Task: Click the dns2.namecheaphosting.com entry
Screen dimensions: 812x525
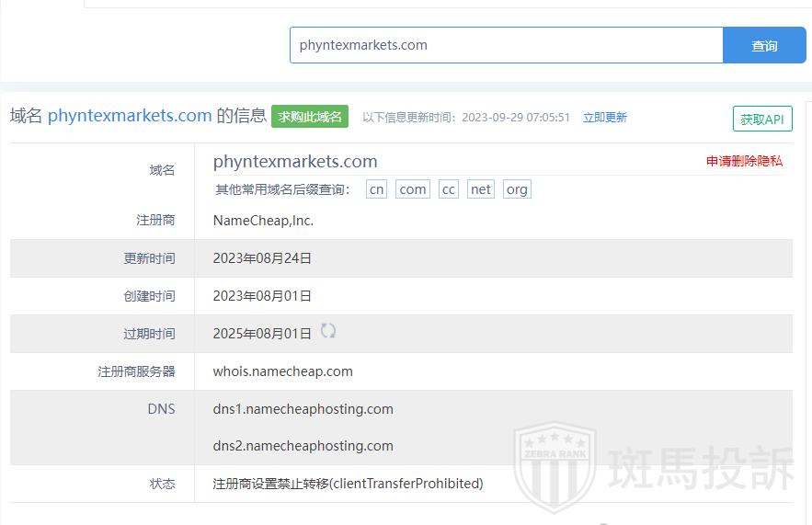Action: click(303, 446)
